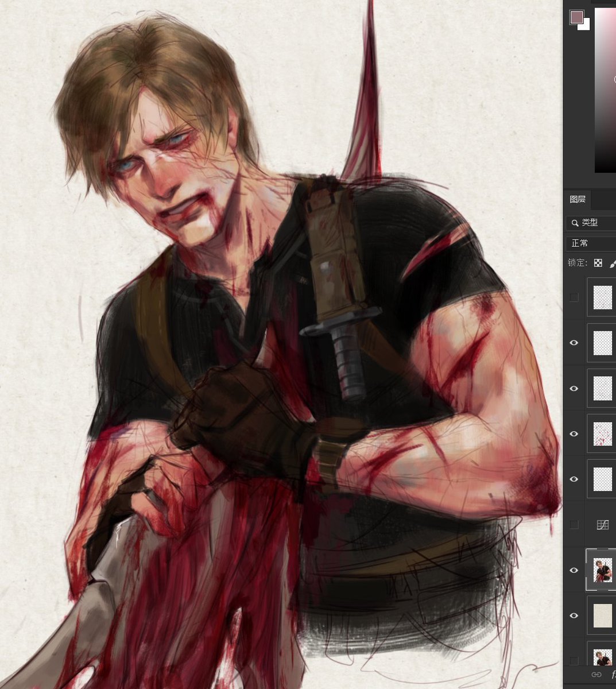Screen dimensions: 616x689
Task: Click the search icon in layer filter
Action: tap(574, 223)
